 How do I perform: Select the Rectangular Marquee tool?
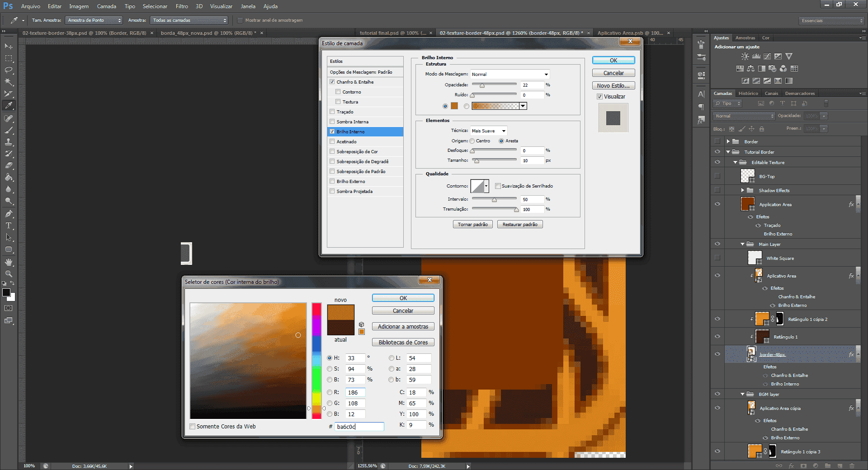[9, 58]
